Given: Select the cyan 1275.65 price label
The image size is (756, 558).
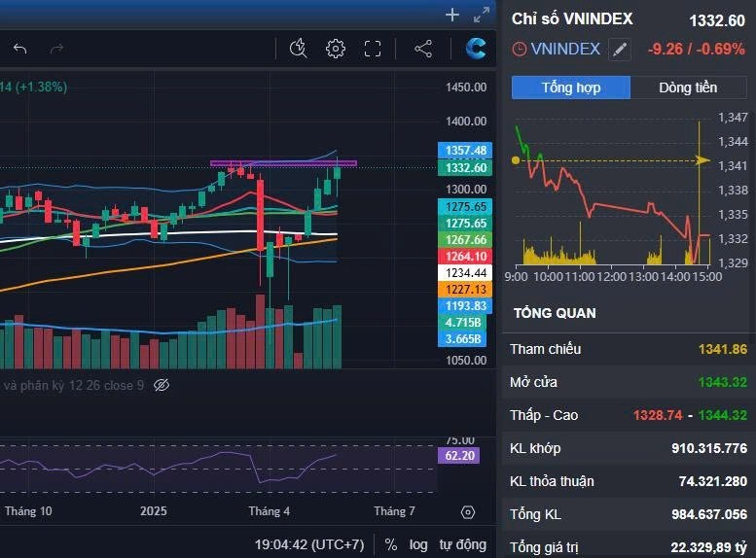Looking at the screenshot, I should (465, 207).
